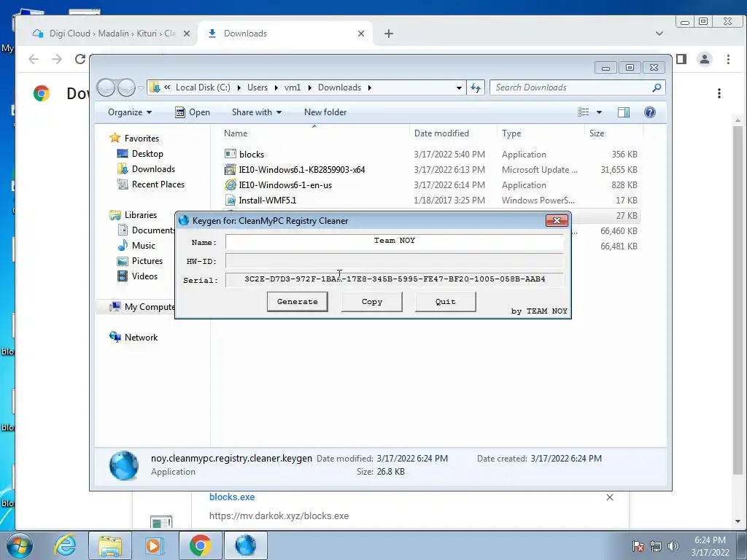Image resolution: width=747 pixels, height=560 pixels.
Task: Open the Chrome three-dot menu
Action: click(728, 59)
